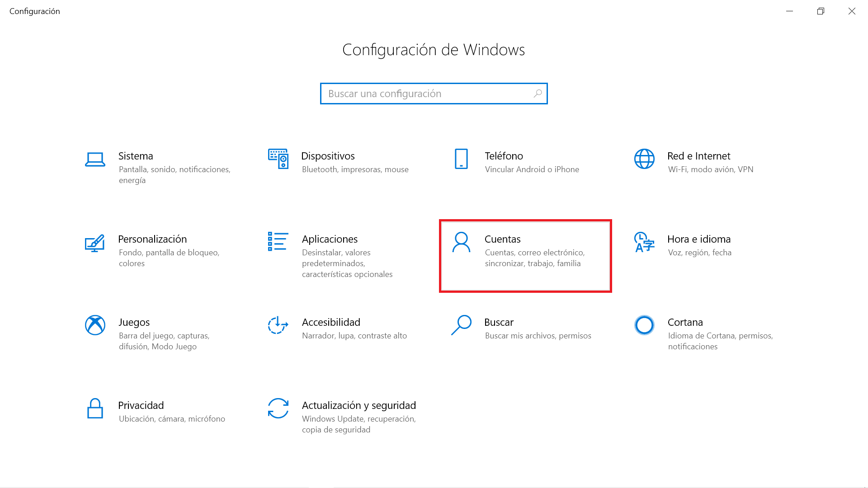Open the Sistema settings title
The height and width of the screenshot is (488, 868).
[136, 156]
